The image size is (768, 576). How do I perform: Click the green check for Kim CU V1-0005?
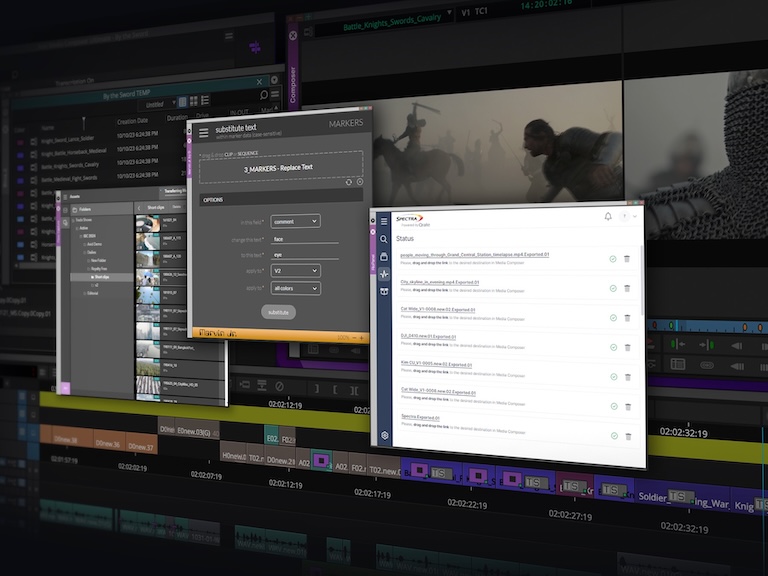[x=614, y=377]
